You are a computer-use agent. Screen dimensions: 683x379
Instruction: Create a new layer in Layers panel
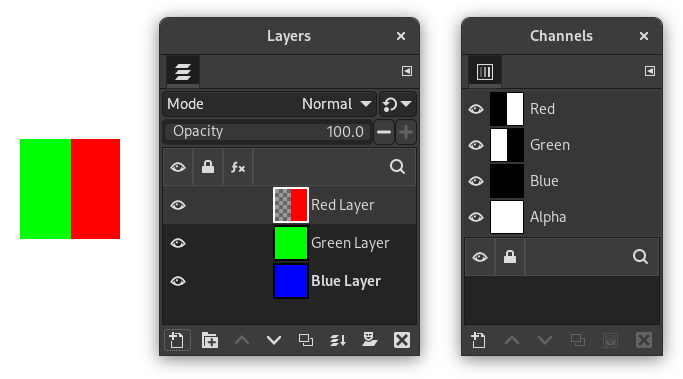pyautogui.click(x=177, y=340)
